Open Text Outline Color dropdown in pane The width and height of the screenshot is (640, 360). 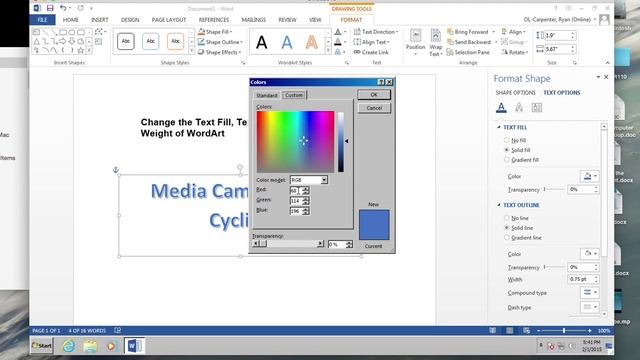(589, 253)
